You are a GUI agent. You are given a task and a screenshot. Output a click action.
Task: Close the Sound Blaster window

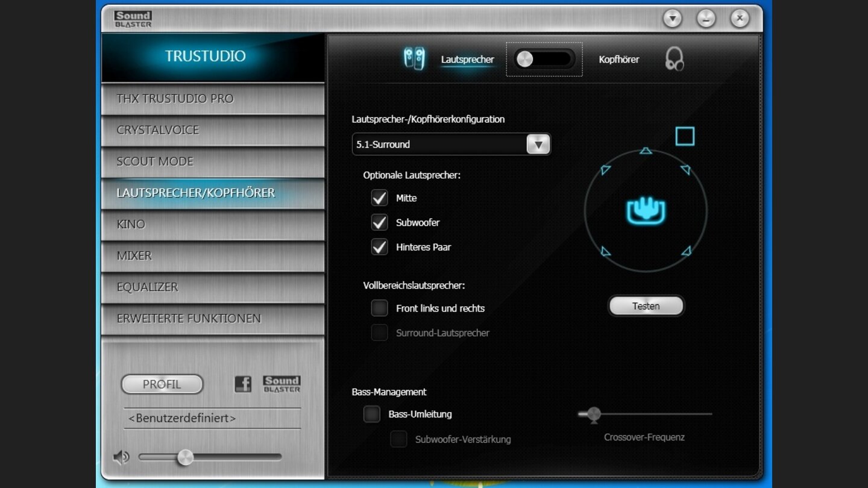click(x=740, y=19)
